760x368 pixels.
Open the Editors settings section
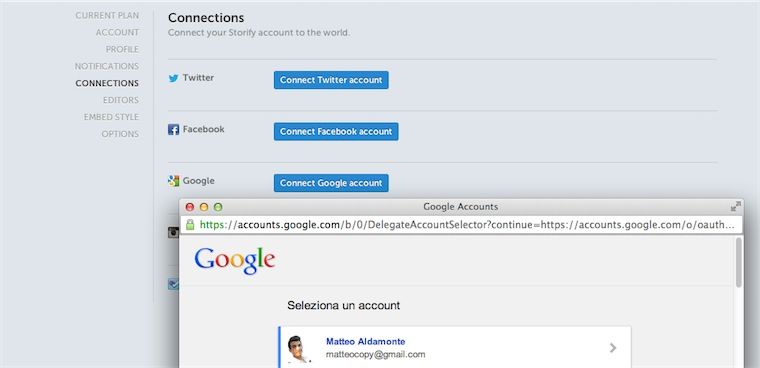[x=121, y=100]
